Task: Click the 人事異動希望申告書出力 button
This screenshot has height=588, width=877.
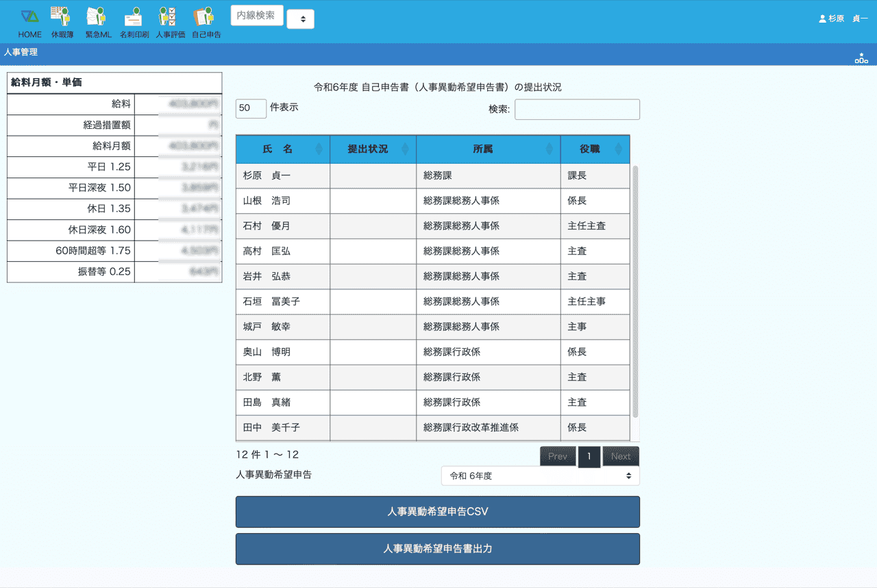Action: coord(437,549)
